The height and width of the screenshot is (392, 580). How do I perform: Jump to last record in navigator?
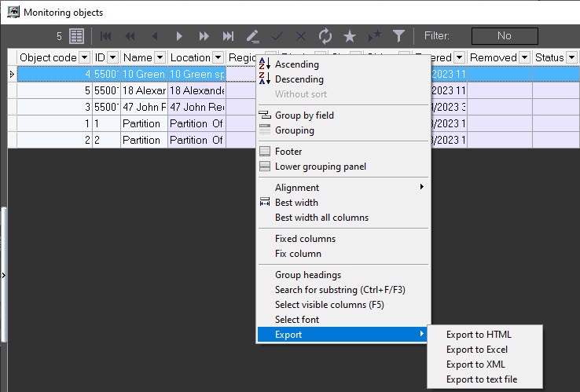point(228,36)
